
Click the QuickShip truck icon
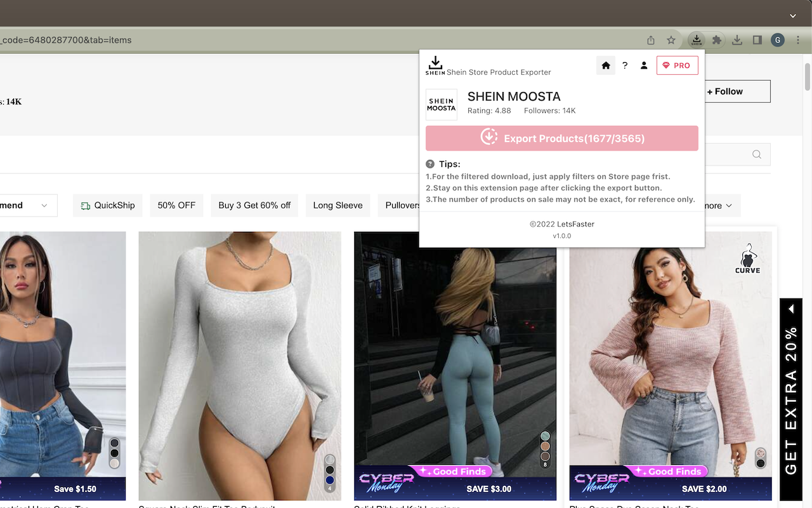pyautogui.click(x=86, y=206)
